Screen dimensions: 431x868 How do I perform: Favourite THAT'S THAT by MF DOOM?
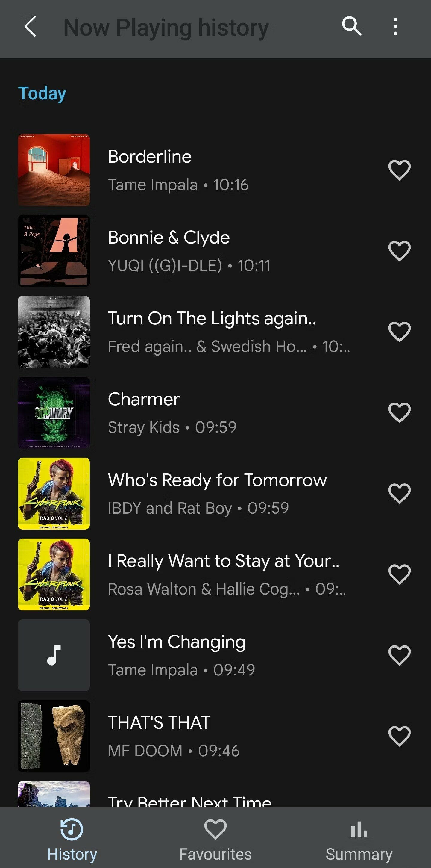(x=399, y=736)
